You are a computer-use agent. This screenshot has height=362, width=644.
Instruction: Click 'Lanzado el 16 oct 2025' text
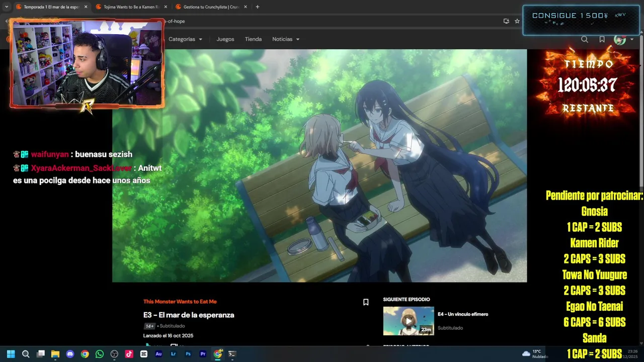[x=168, y=335]
